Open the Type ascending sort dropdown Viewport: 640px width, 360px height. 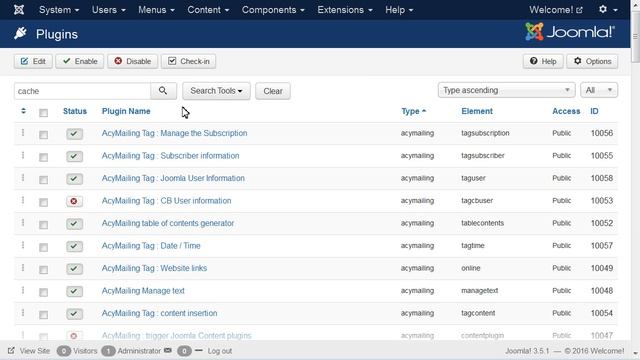coord(507,90)
